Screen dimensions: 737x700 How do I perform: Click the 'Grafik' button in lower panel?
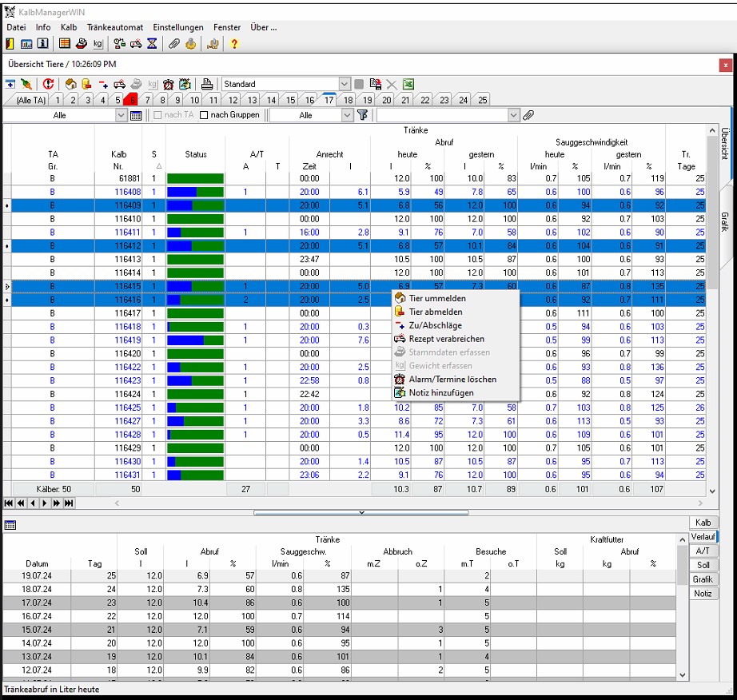(702, 579)
